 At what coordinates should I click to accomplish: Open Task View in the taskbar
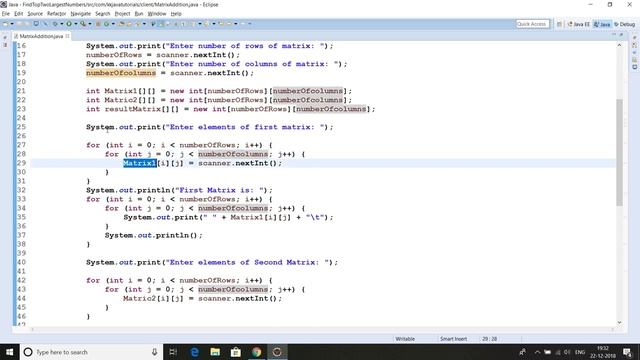173,352
